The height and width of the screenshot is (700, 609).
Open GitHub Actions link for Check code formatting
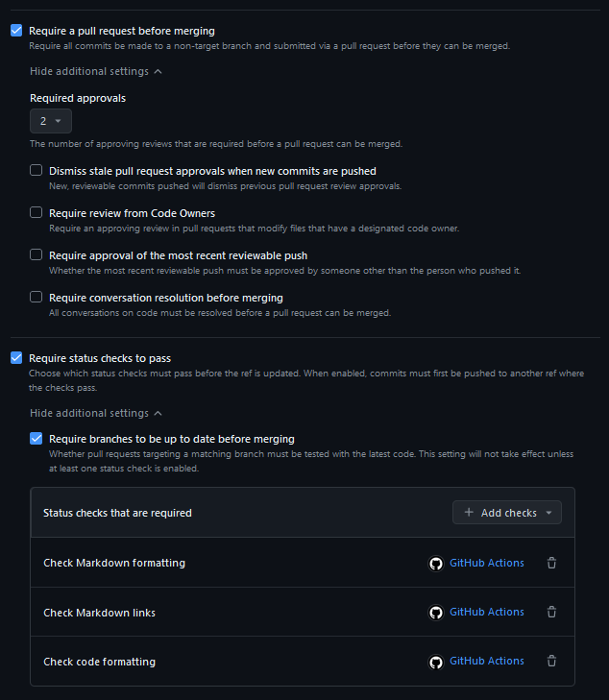[486, 661]
